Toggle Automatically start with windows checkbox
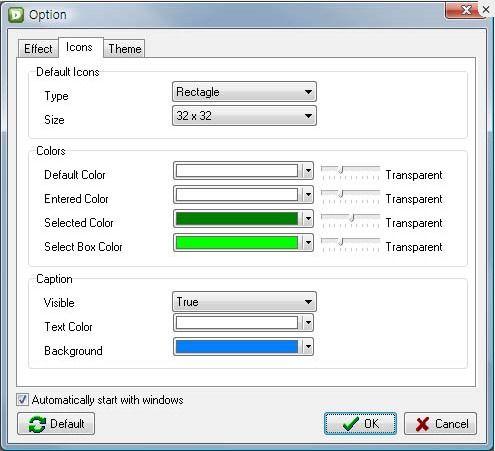Viewport: 495px width, 451px height. [x=22, y=400]
